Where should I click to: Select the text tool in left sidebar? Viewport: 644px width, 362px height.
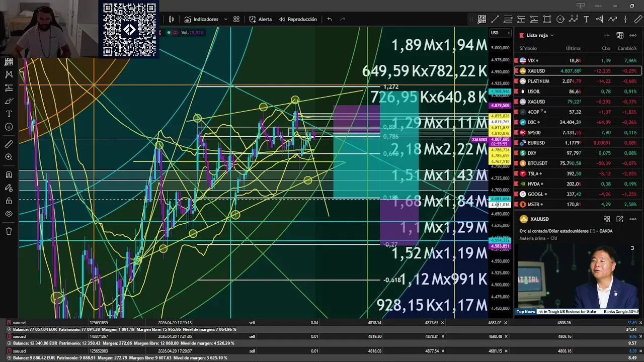pyautogui.click(x=9, y=114)
